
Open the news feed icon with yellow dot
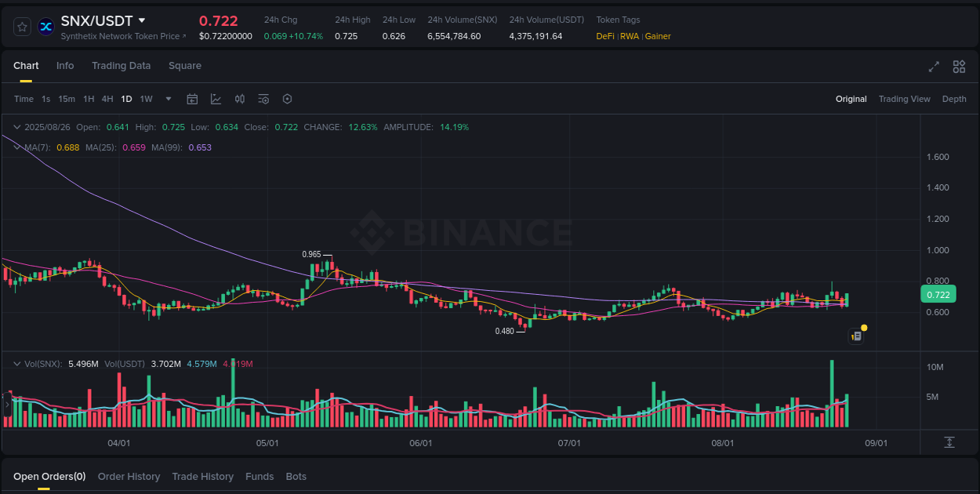pos(856,336)
